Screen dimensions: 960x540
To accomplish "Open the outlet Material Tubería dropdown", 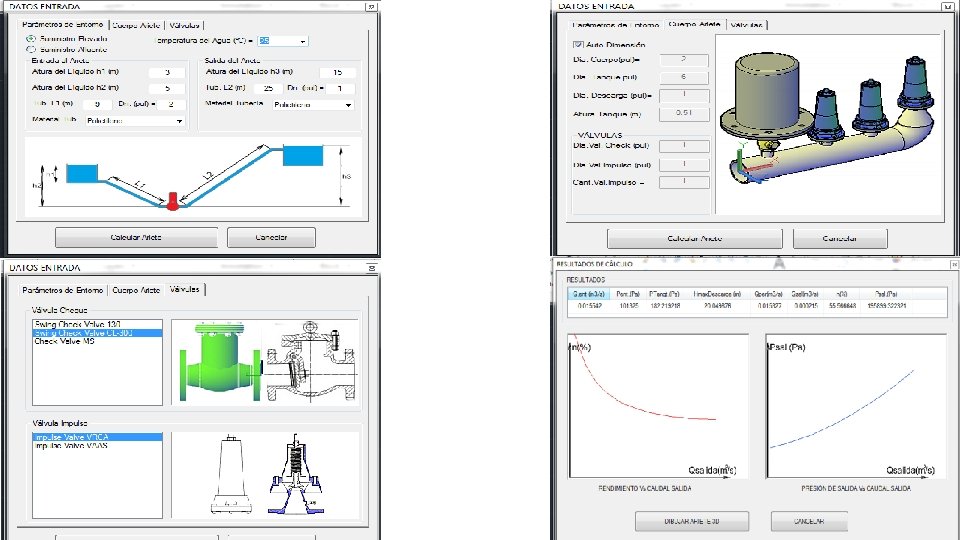I will coord(348,105).
